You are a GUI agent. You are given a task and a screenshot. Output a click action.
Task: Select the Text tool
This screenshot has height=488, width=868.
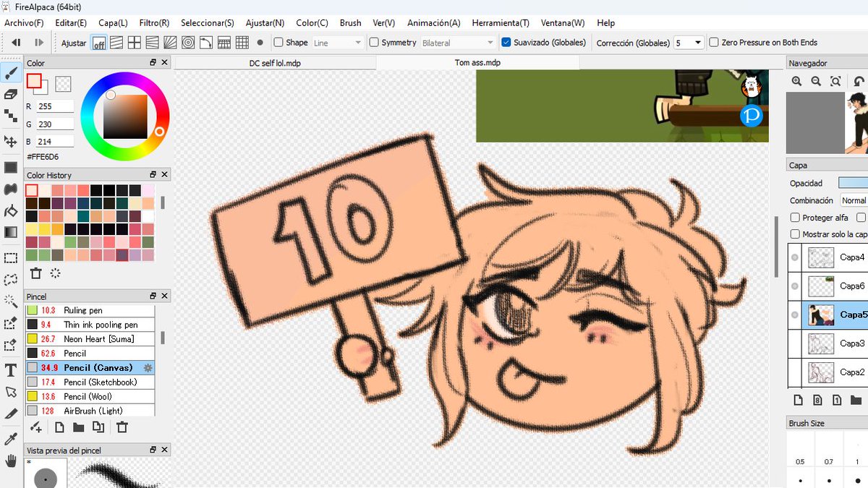click(x=11, y=370)
